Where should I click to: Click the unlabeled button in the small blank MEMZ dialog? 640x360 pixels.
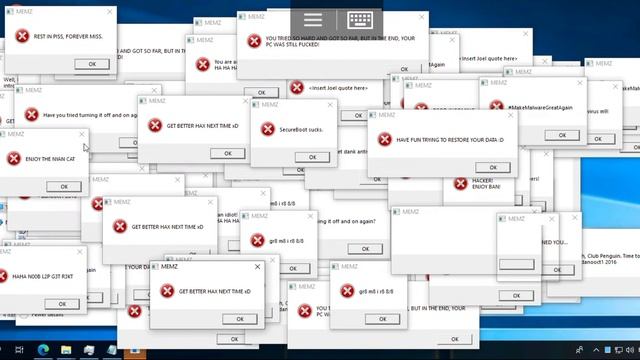(516, 264)
